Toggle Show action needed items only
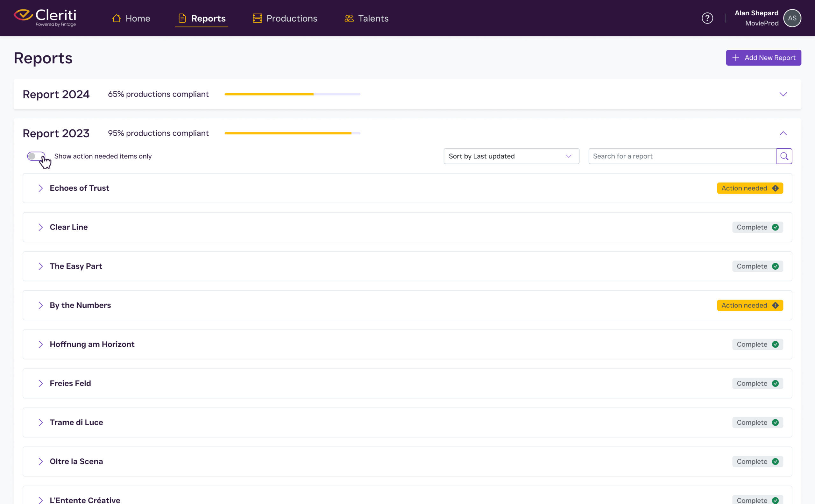This screenshot has height=504, width=815. [36, 156]
